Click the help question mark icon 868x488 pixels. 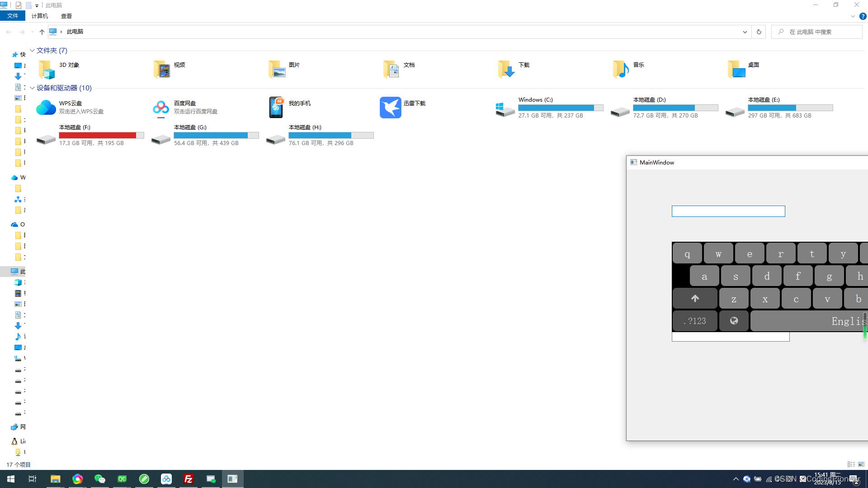click(x=863, y=16)
